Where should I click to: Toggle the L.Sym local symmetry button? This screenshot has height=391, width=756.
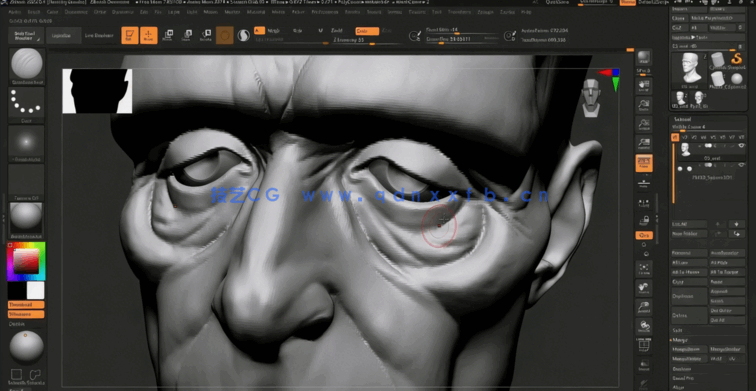click(644, 202)
